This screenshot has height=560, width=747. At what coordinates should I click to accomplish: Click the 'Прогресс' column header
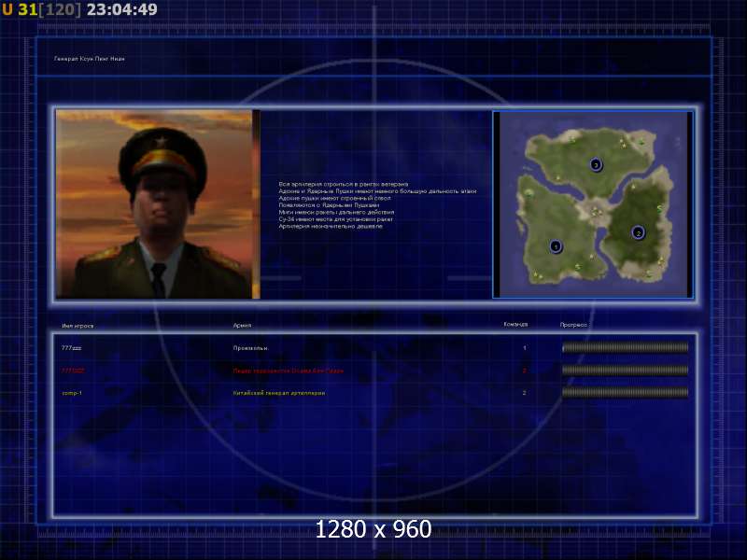[x=573, y=325]
